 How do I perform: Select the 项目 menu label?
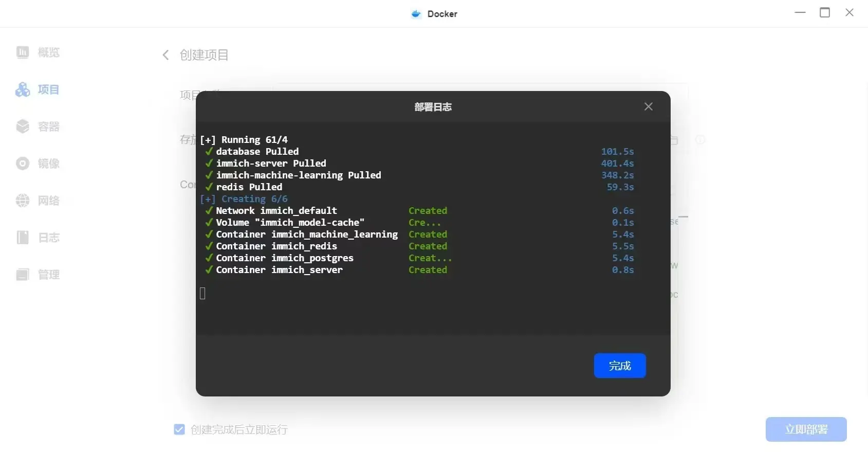(x=48, y=89)
